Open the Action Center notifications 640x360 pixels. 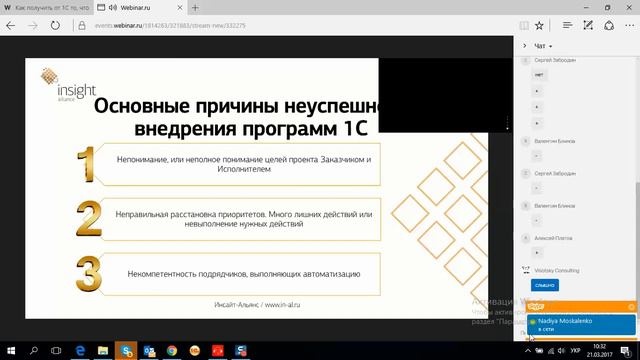tap(626, 351)
